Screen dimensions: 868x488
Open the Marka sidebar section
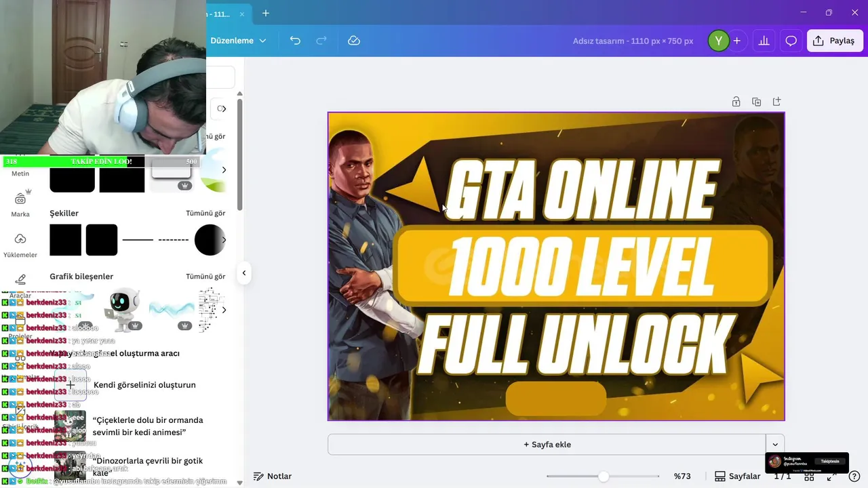pos(20,204)
